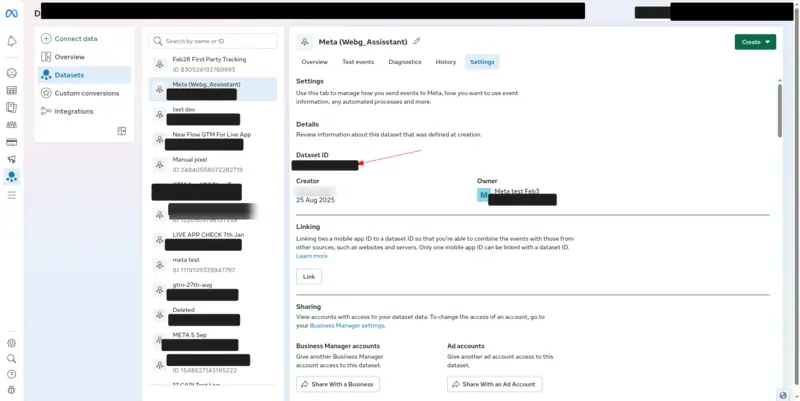Switch to the Test events tab
The width and height of the screenshot is (800, 401).
358,62
